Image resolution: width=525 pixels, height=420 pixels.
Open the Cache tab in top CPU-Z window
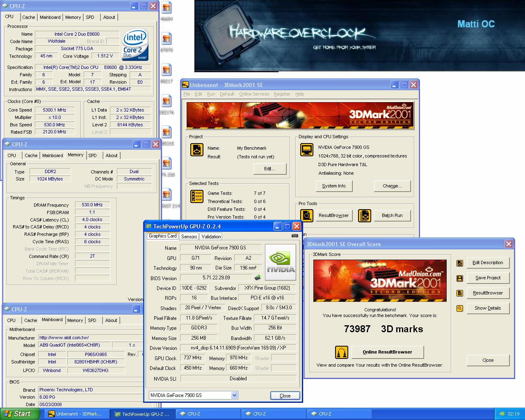28,17
